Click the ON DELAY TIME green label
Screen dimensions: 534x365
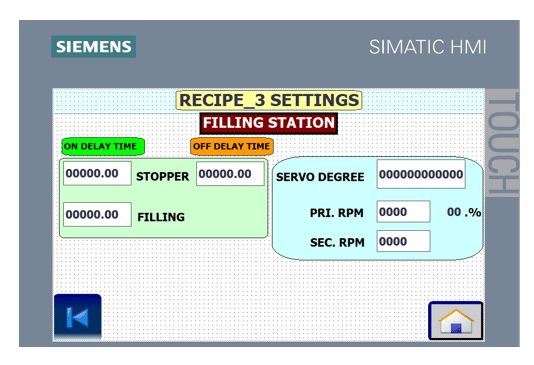pos(103,146)
